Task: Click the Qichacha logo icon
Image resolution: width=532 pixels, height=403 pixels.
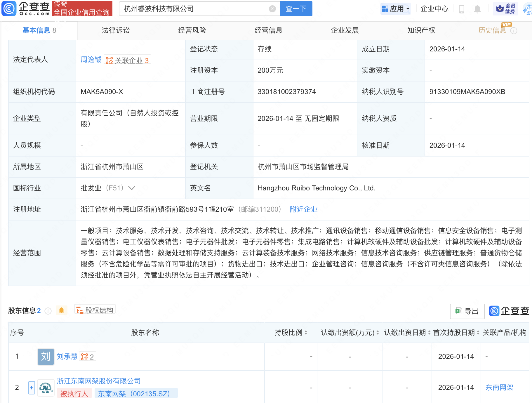Action: coord(9,8)
